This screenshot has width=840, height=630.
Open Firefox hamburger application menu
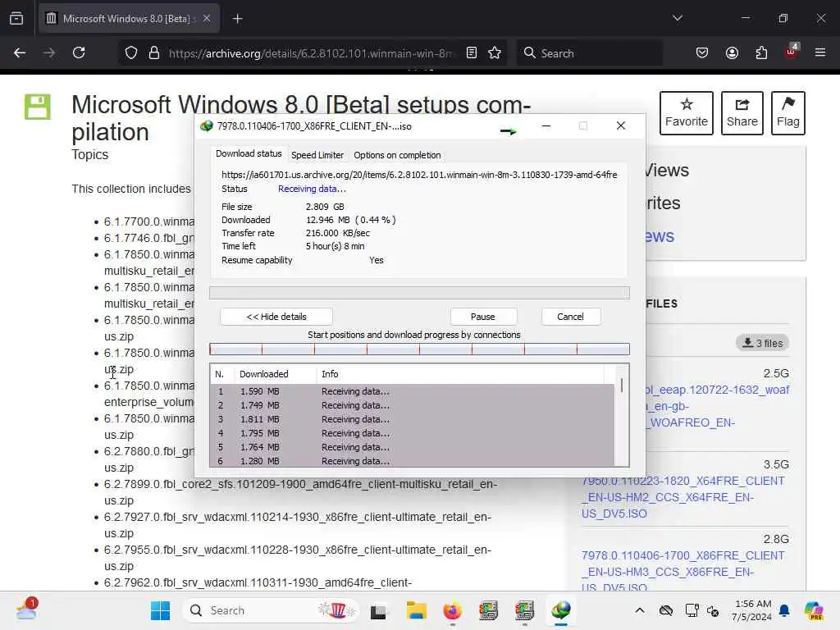pos(820,52)
